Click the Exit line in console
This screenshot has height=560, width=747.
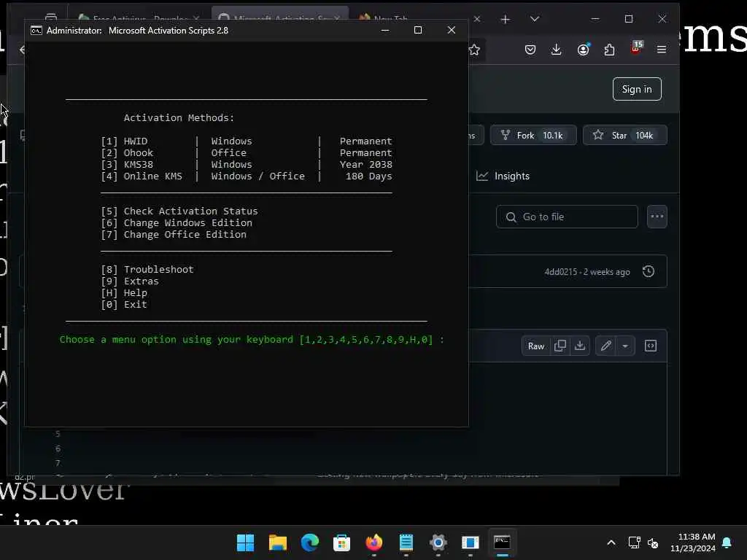(124, 305)
